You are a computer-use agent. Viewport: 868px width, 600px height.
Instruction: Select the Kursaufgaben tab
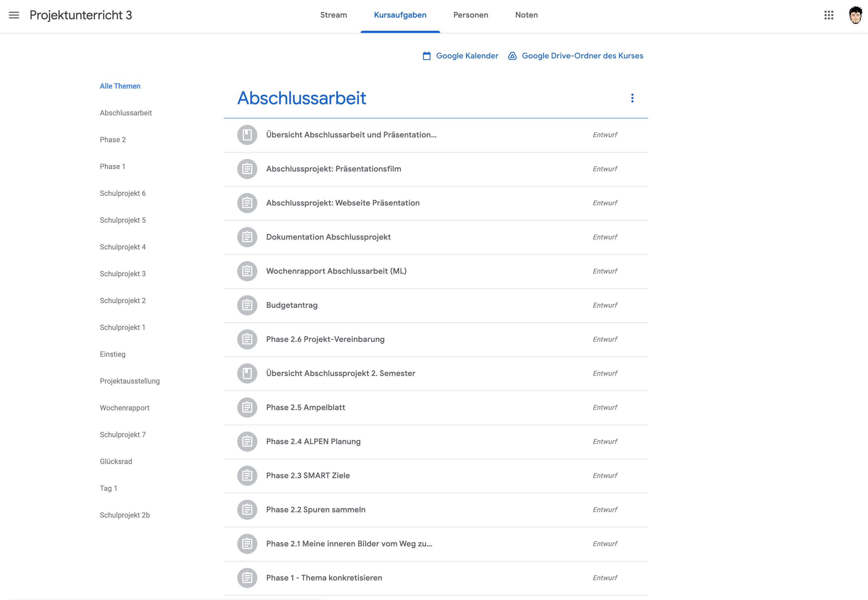click(x=400, y=15)
